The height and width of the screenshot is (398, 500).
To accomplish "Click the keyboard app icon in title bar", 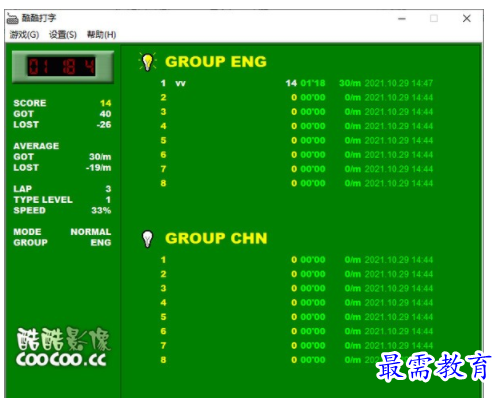I will (x=12, y=18).
